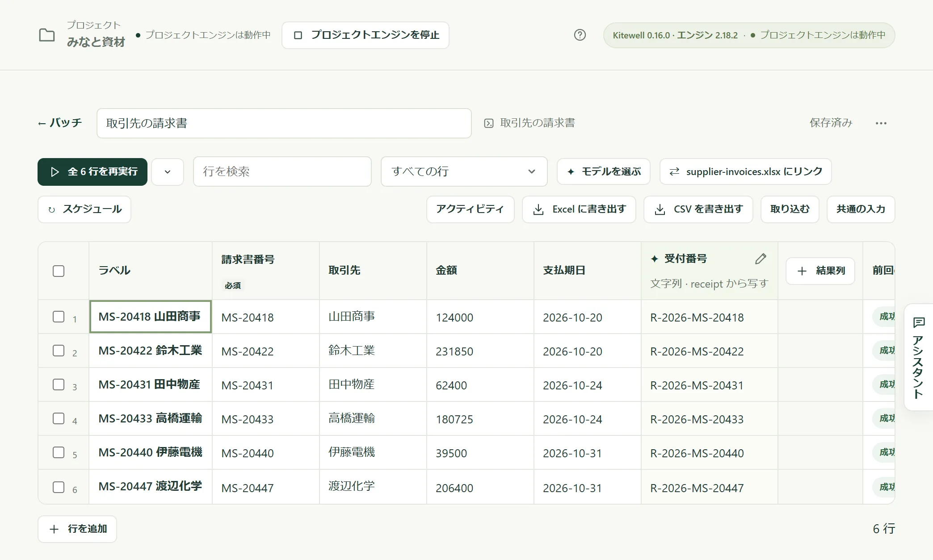Click the project folder icon
This screenshot has height=560, width=933.
[x=47, y=35]
